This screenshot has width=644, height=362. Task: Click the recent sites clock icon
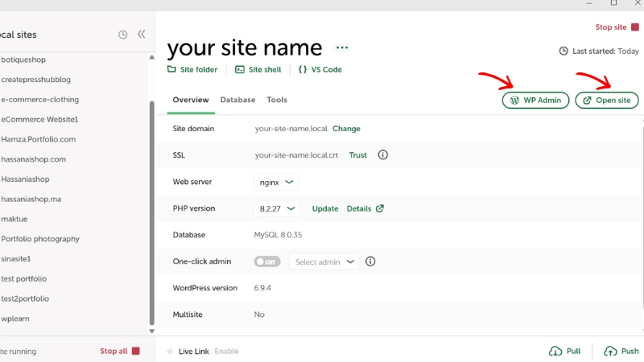(x=123, y=35)
